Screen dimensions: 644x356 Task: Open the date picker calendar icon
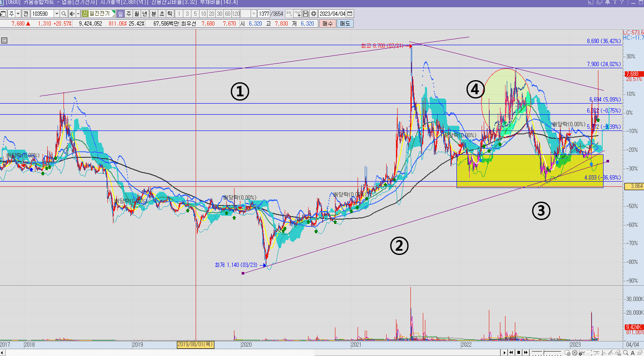click(x=349, y=14)
